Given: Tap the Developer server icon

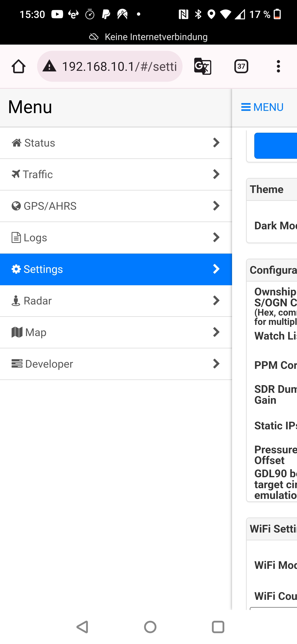Looking at the screenshot, I should pyautogui.click(x=17, y=364).
